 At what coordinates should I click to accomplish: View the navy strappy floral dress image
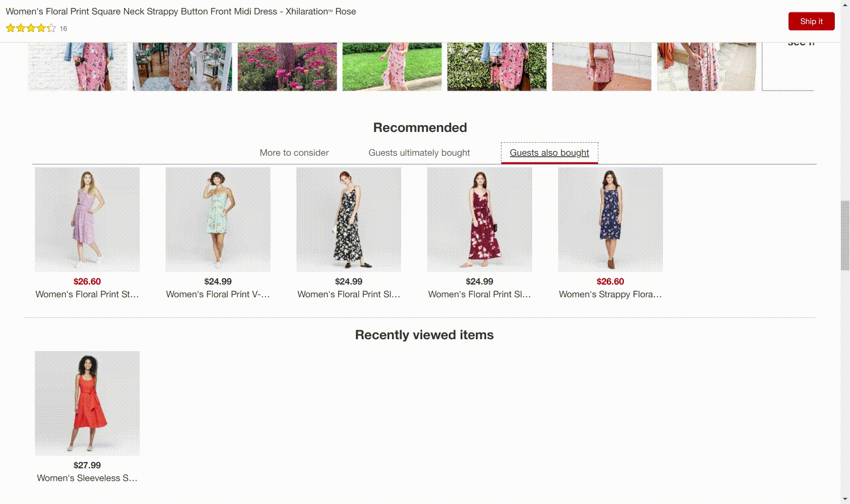[x=610, y=219]
